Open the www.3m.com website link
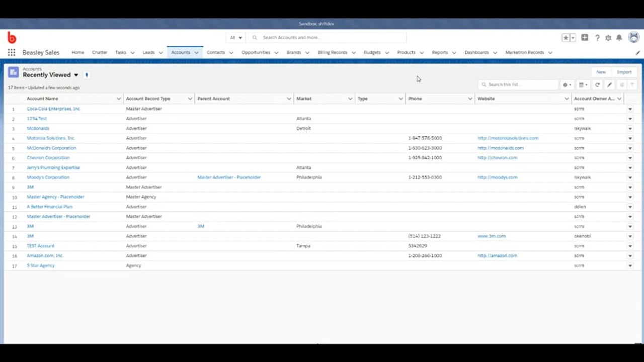The image size is (644, 362). pos(492,236)
